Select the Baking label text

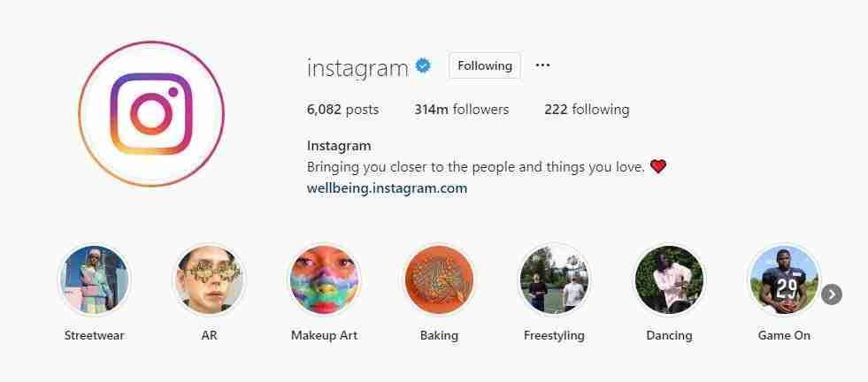pos(439,335)
